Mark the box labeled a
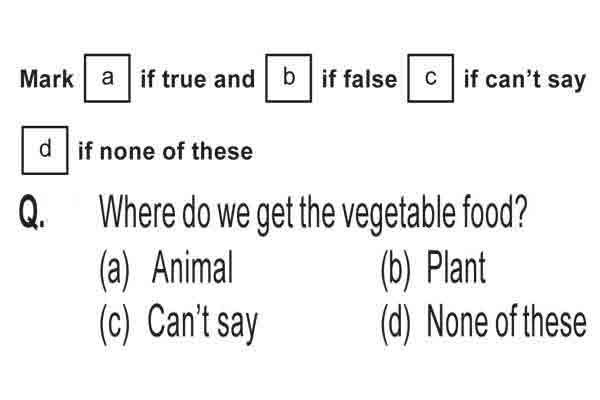 [107, 78]
